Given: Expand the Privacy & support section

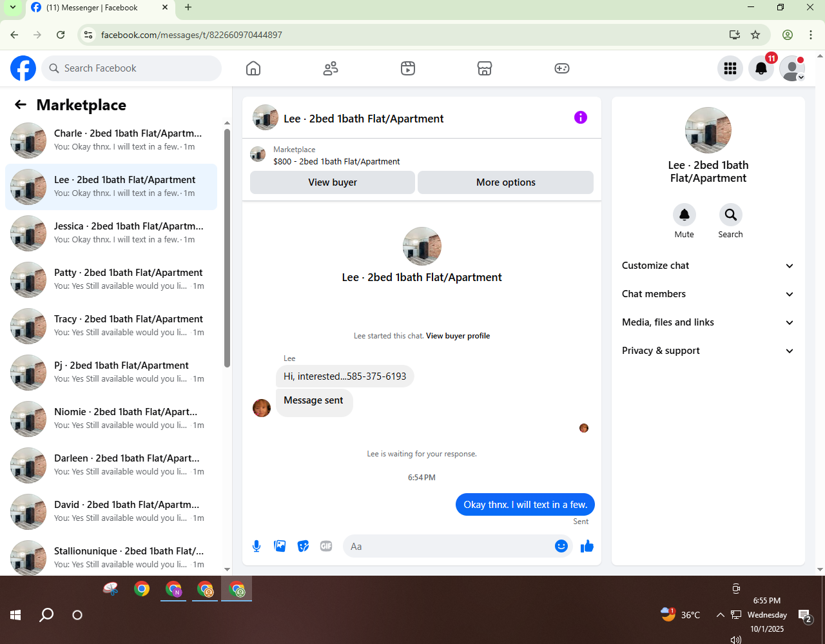Looking at the screenshot, I should tap(708, 351).
